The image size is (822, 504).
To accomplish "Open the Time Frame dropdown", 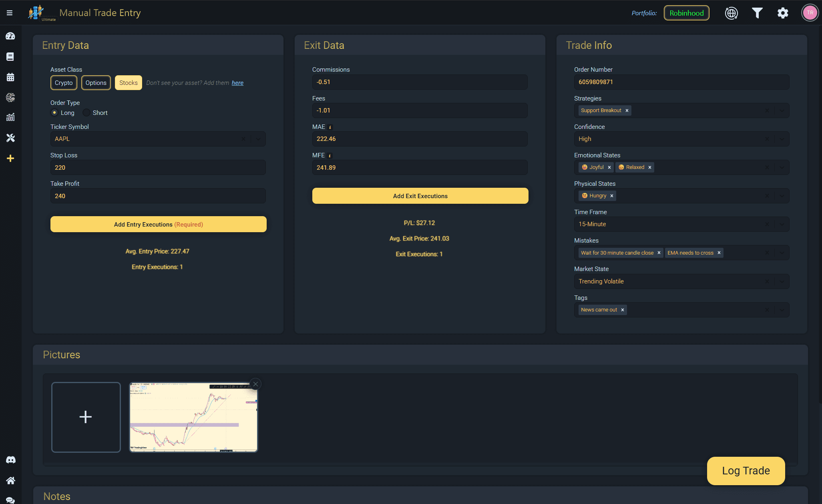I will (782, 224).
